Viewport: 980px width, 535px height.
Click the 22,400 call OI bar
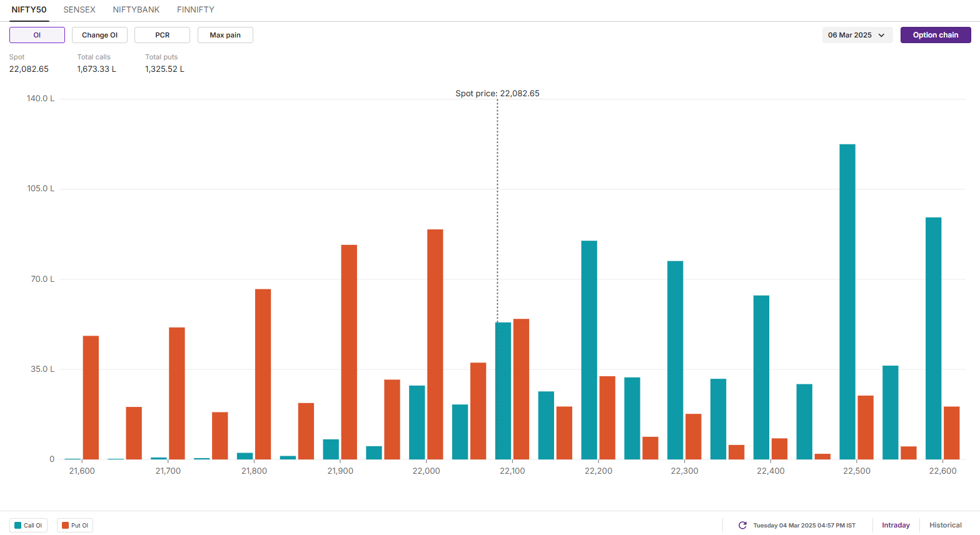pos(761,377)
